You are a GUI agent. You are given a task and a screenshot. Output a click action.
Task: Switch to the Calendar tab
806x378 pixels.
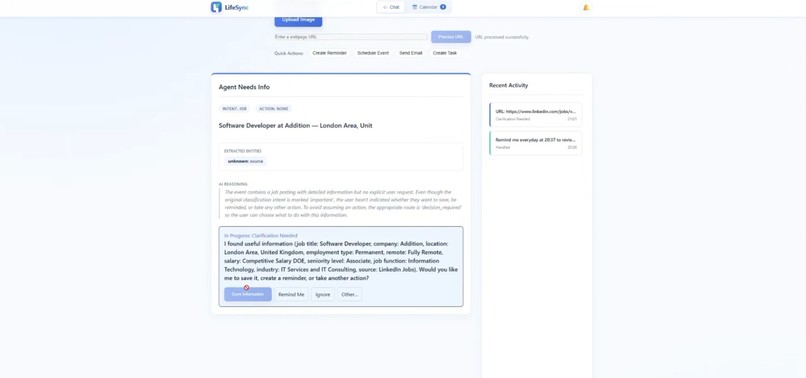click(x=429, y=7)
